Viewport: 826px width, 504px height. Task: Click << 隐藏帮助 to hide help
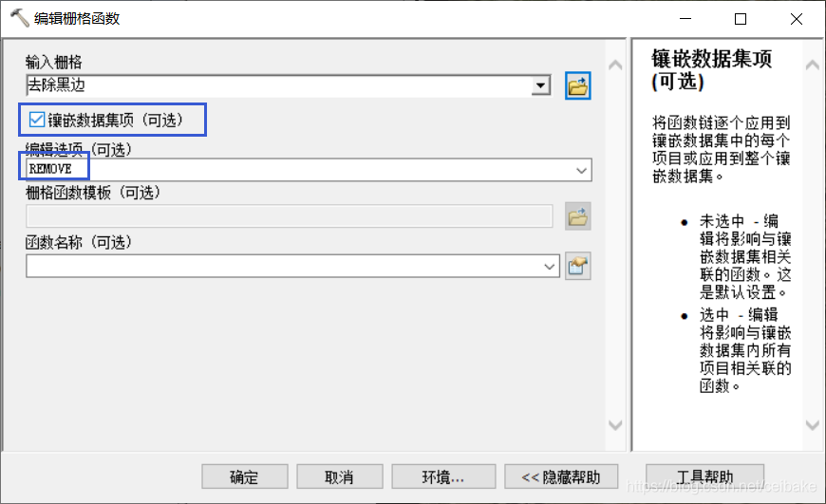pos(561,477)
